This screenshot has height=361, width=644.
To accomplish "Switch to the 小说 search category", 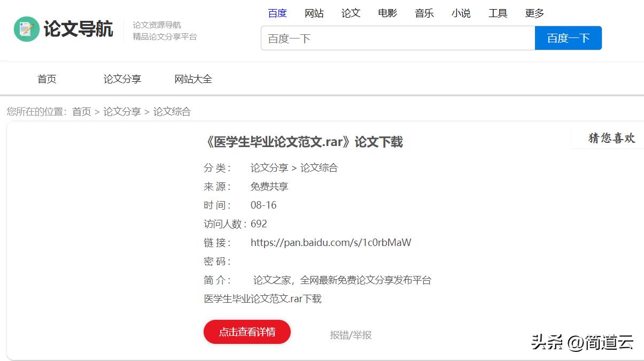I will 461,13.
